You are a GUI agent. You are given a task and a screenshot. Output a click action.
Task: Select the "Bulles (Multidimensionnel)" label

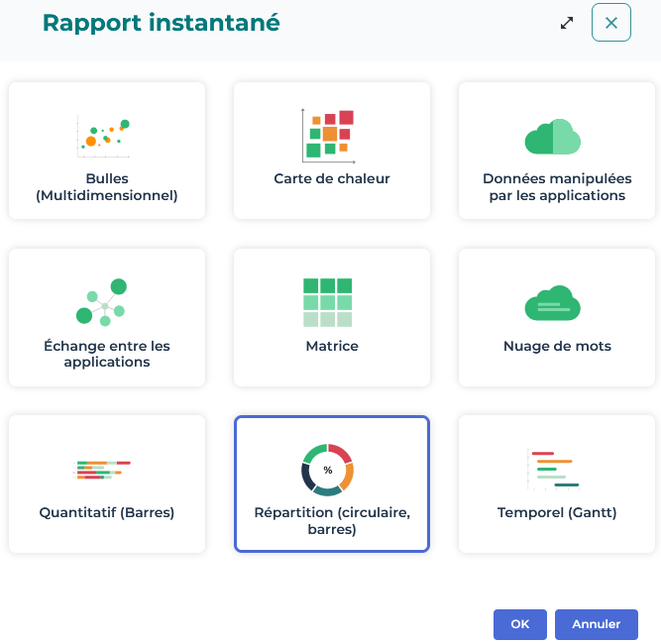tap(107, 187)
